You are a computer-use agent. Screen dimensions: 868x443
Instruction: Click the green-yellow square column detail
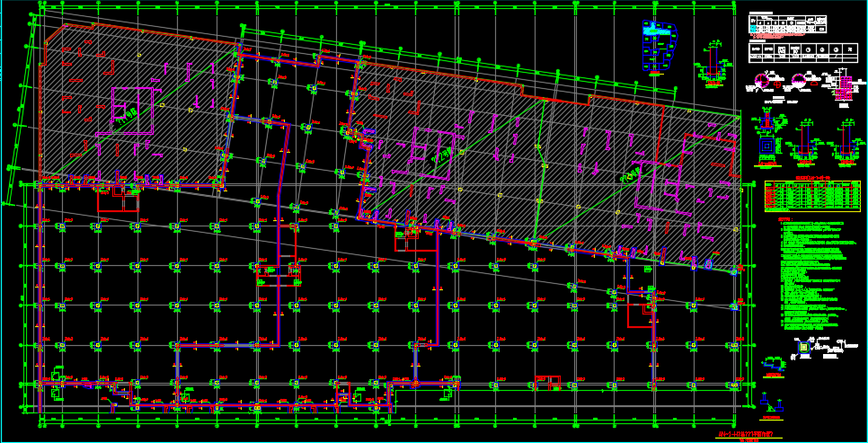click(x=802, y=346)
